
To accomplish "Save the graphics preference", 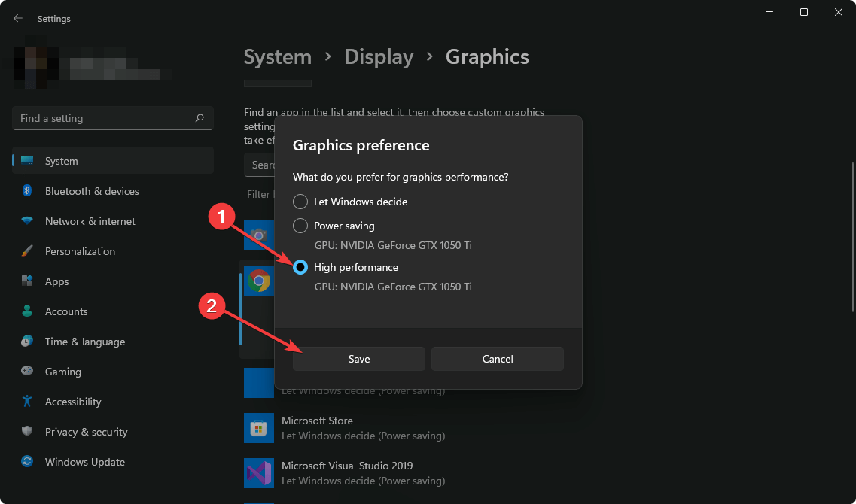I will (x=358, y=359).
